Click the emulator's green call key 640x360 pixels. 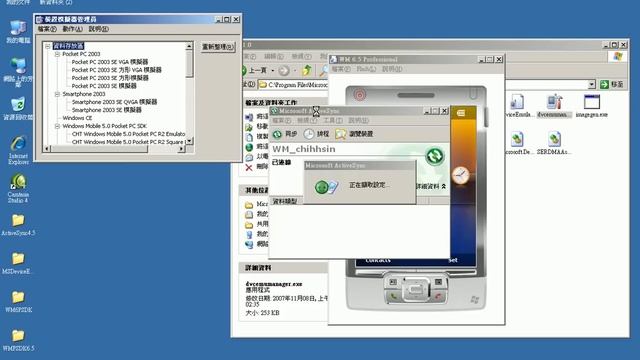point(393,296)
